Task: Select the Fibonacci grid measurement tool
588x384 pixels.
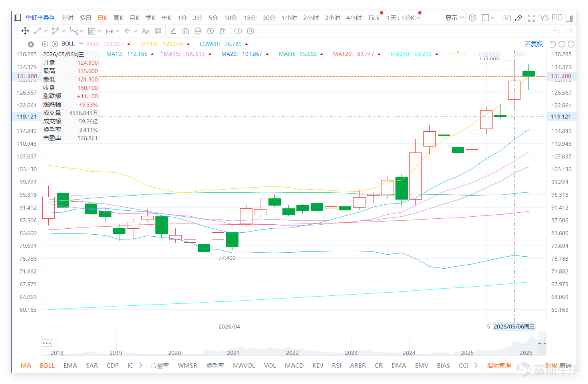Action: pyautogui.click(x=92, y=31)
